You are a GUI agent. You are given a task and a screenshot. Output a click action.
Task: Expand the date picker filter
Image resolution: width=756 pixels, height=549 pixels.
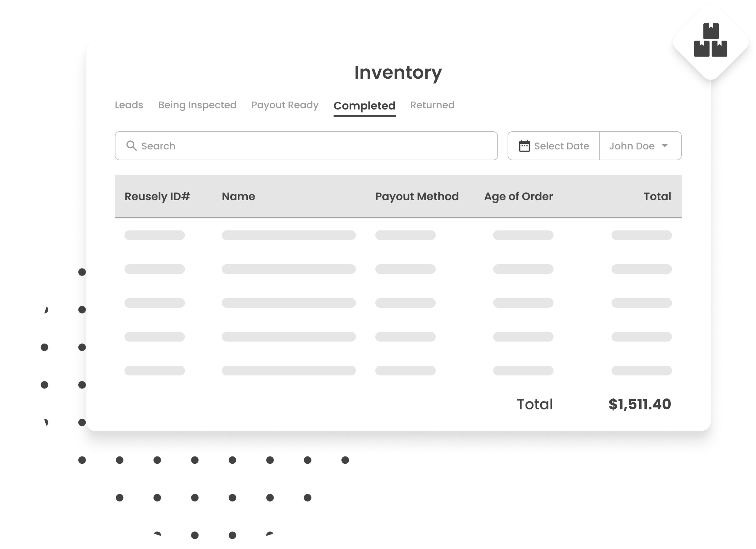pos(553,146)
